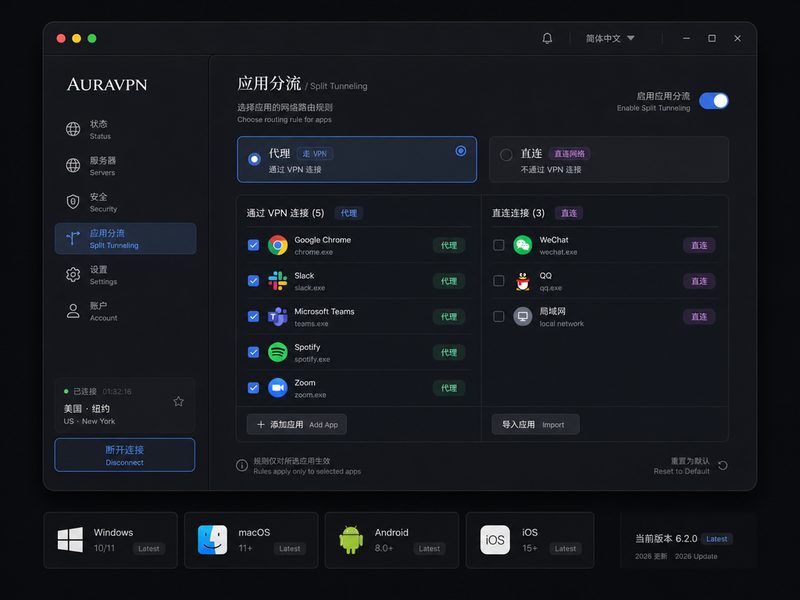Click Latest badge on macOS card
This screenshot has width=800, height=600.
(289, 548)
